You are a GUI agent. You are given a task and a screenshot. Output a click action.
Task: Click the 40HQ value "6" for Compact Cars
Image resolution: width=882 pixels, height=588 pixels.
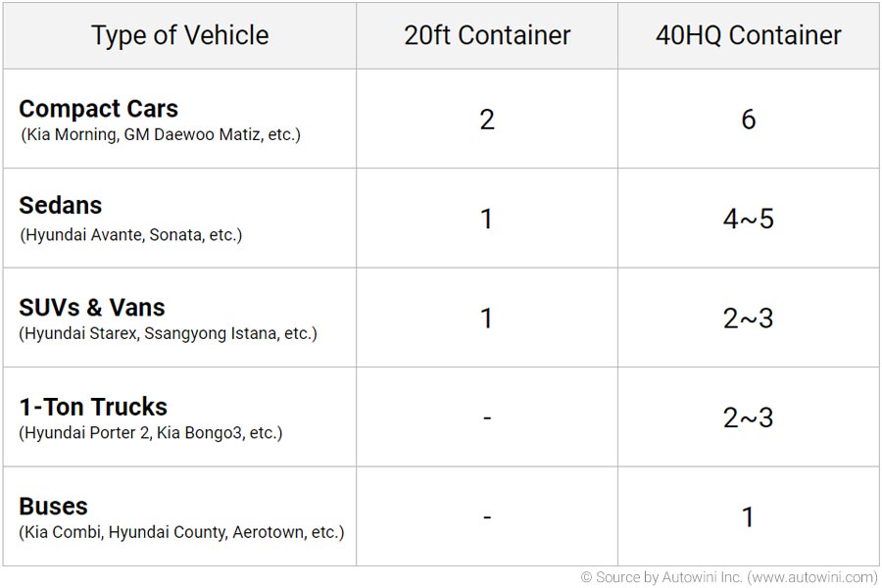[x=748, y=120]
